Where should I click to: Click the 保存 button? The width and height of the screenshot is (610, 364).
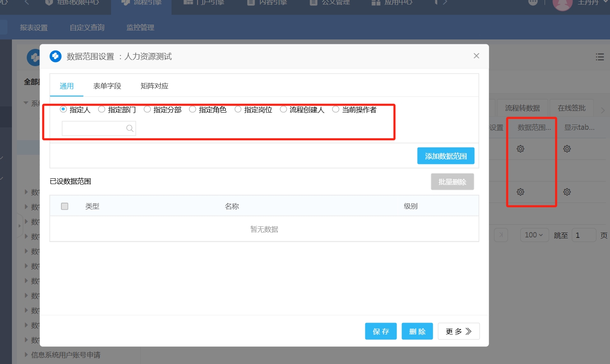(380, 332)
